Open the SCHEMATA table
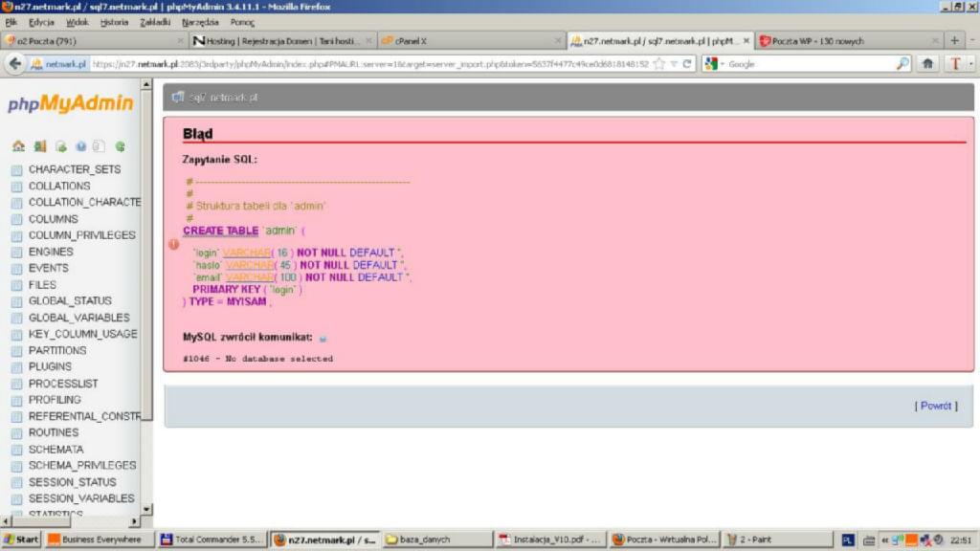Screen dimensions: 980x551 [x=56, y=450]
